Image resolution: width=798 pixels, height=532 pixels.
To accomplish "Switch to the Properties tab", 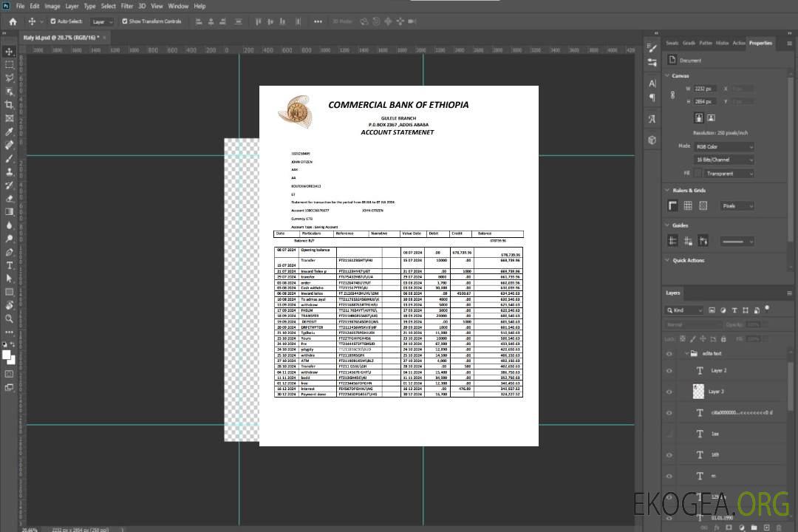I will (760, 43).
